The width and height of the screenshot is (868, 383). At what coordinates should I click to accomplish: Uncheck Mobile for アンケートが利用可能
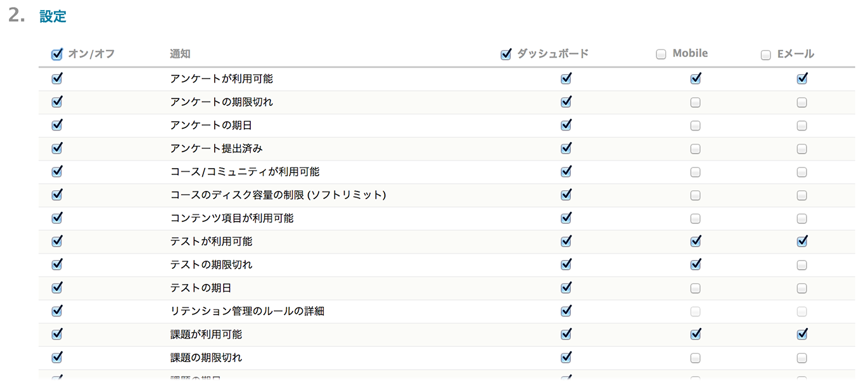(695, 79)
